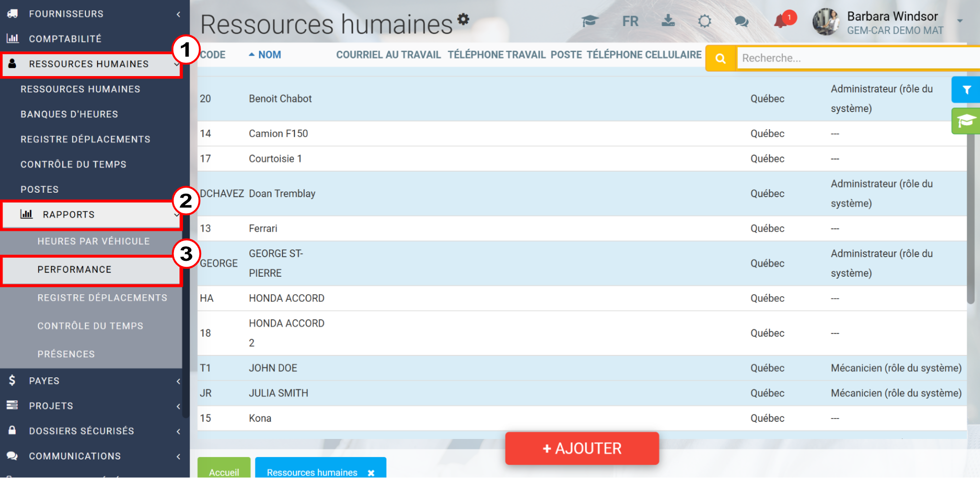Click the green training cap side button
This screenshot has height=478, width=980.
[x=965, y=121]
